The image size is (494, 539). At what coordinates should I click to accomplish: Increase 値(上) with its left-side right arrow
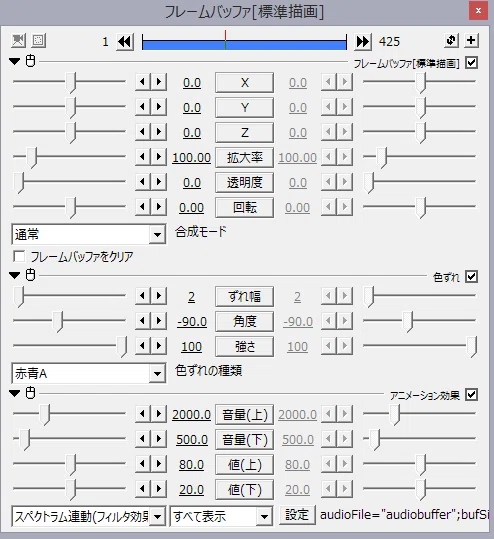coord(159,464)
